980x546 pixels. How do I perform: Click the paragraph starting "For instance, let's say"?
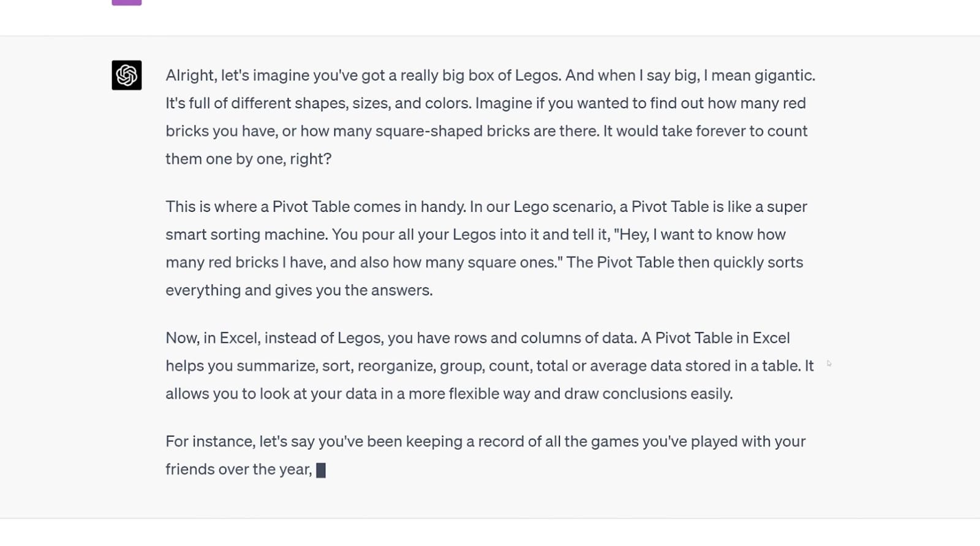point(485,455)
